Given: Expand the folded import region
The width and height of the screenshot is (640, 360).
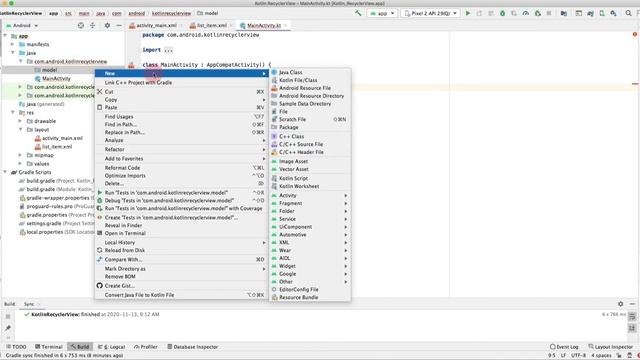Looking at the screenshot, I should (169, 50).
